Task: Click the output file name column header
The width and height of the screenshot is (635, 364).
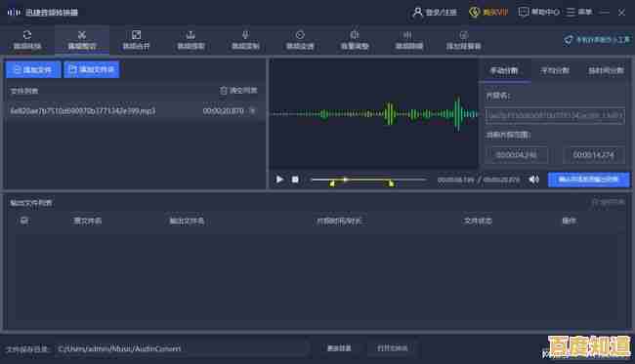Action: tap(187, 221)
